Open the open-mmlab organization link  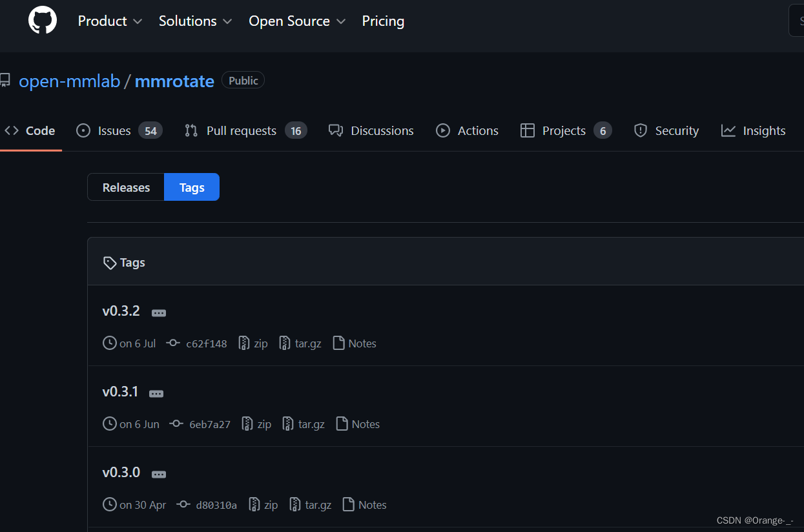tap(70, 81)
